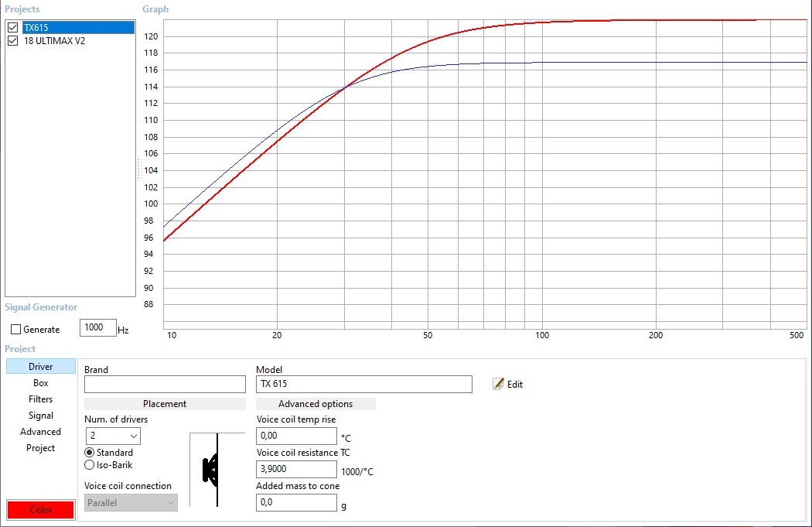The width and height of the screenshot is (812, 527).
Task: Click the Model name text field
Action: [363, 384]
